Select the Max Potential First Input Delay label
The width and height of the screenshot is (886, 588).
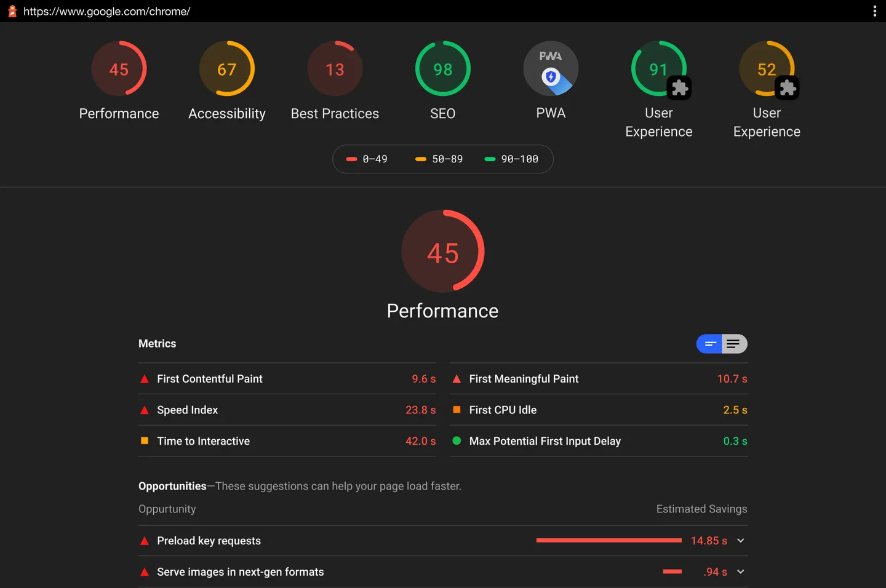pyautogui.click(x=545, y=441)
